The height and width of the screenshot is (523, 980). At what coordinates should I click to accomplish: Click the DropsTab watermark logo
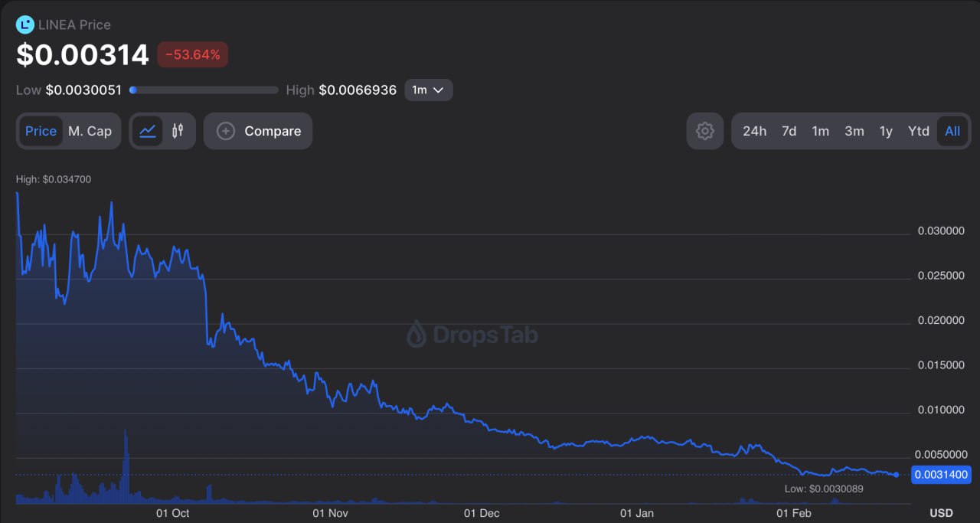point(472,334)
